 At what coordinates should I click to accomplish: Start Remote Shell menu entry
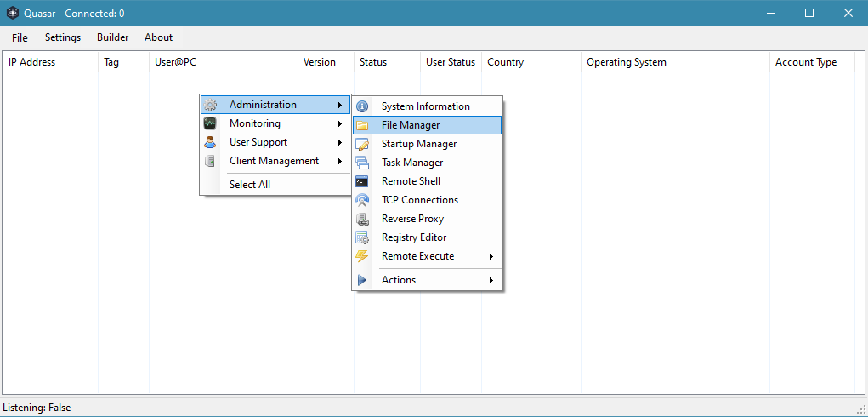click(427, 181)
